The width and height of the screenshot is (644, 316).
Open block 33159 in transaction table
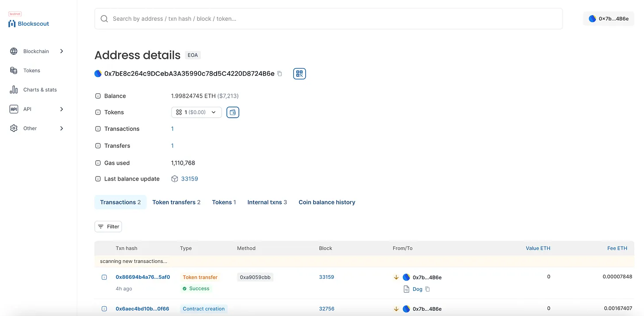(326, 277)
